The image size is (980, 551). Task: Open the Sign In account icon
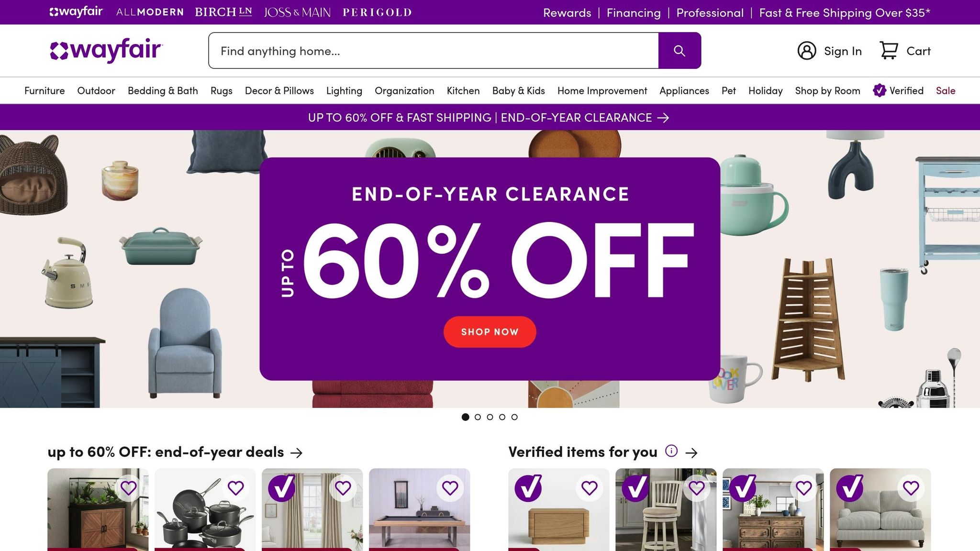[x=806, y=50]
